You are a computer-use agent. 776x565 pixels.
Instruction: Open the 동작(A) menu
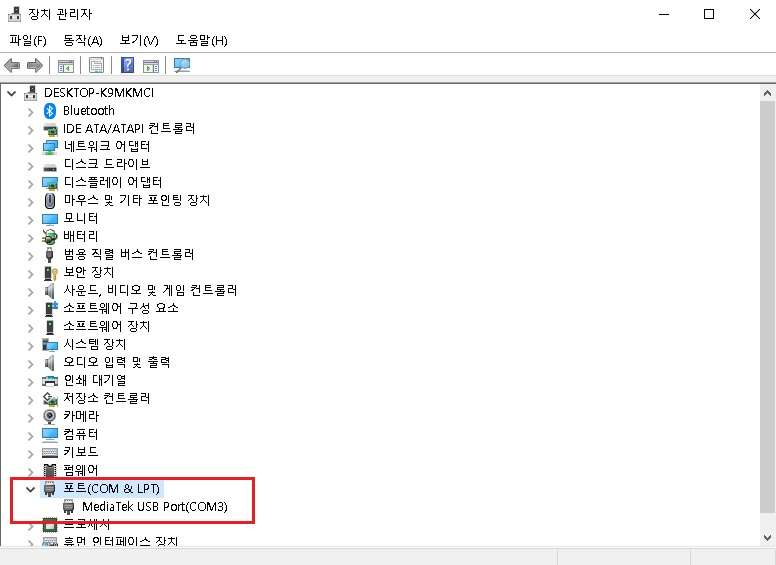click(x=83, y=40)
